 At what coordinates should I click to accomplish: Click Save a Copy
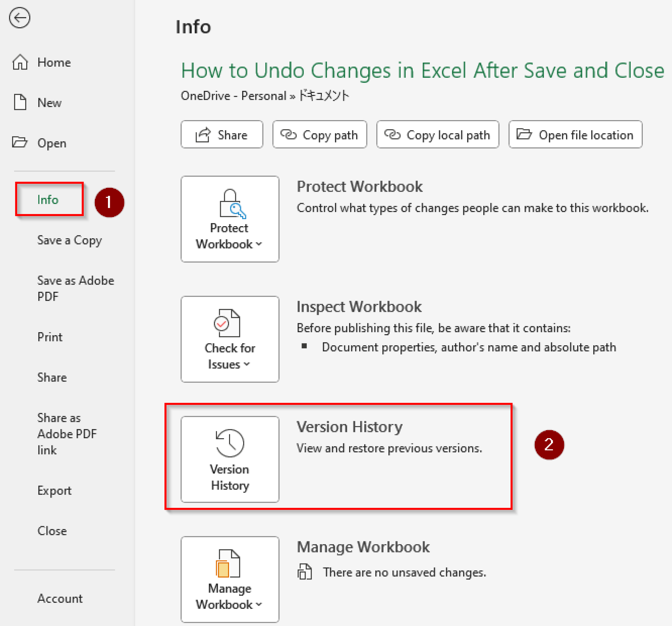[69, 241]
